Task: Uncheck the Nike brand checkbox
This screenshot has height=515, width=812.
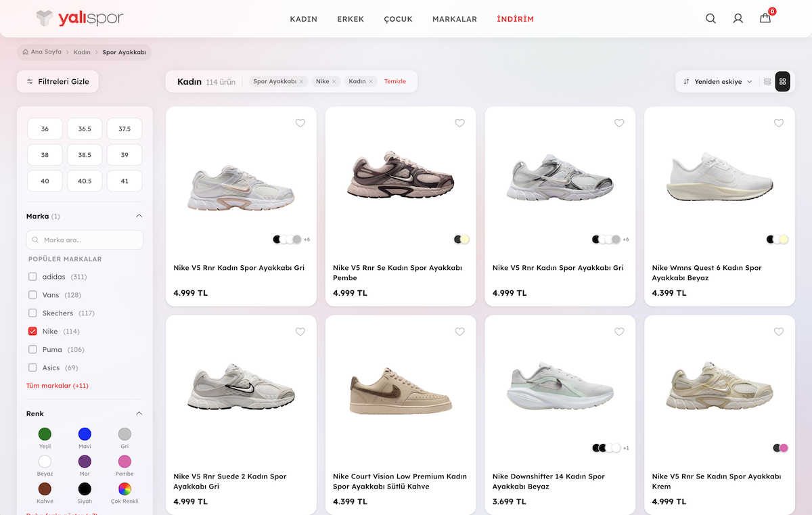Action: tap(32, 332)
